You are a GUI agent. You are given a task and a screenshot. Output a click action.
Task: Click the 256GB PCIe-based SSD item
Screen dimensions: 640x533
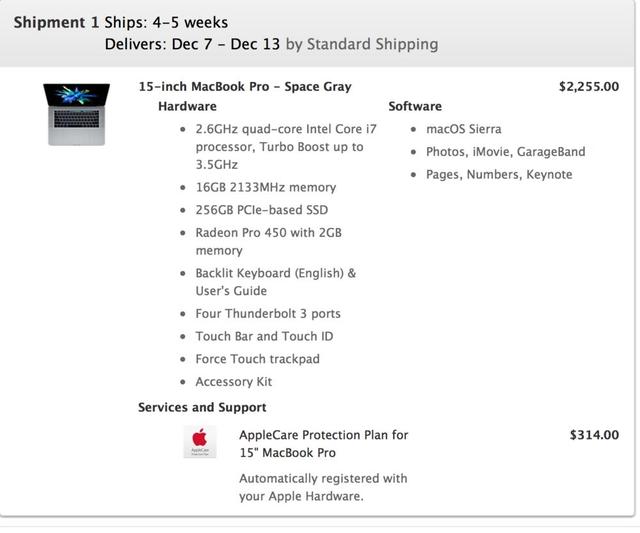(262, 210)
